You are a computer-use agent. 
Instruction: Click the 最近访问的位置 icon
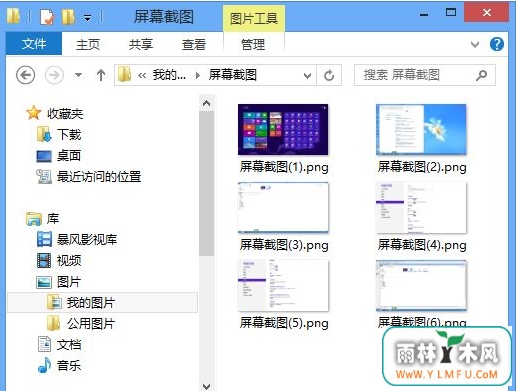coord(44,177)
